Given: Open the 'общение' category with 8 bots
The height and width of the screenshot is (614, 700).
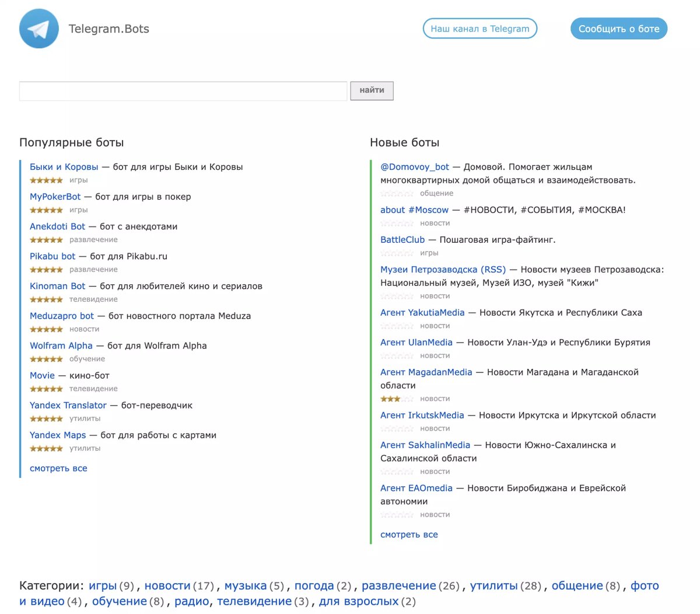Looking at the screenshot, I should (577, 586).
